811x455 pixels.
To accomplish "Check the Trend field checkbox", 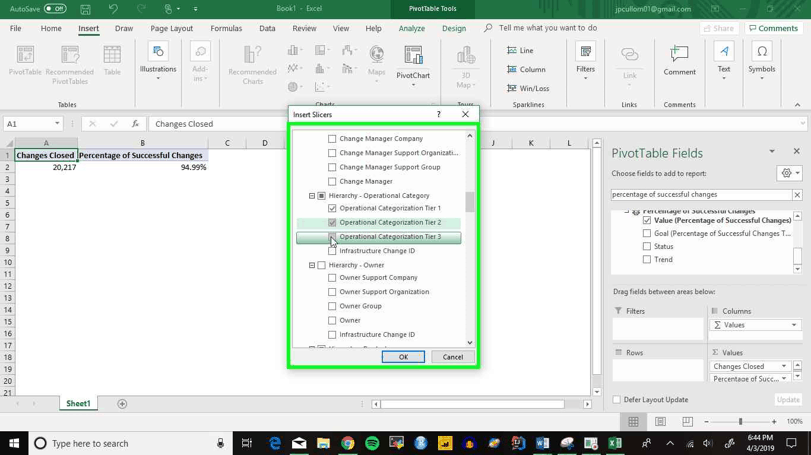I will click(647, 259).
